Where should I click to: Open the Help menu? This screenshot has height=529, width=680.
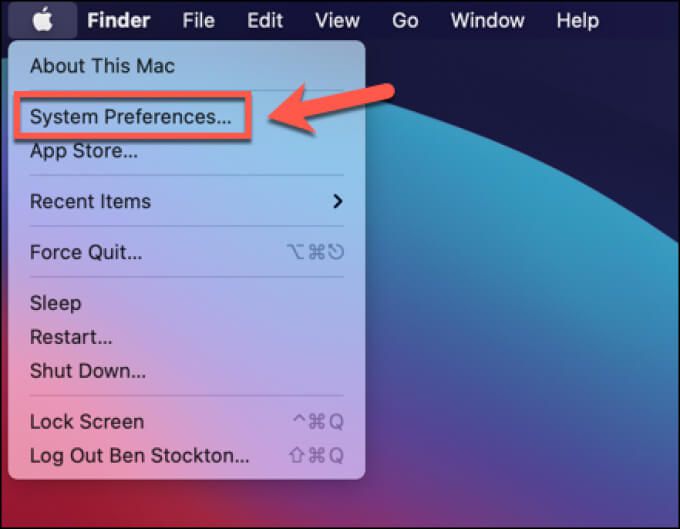click(x=578, y=20)
